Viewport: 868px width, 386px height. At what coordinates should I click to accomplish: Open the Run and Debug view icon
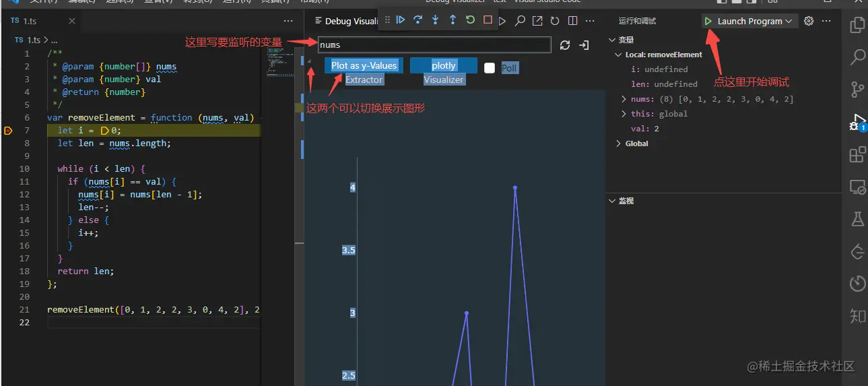tap(858, 122)
